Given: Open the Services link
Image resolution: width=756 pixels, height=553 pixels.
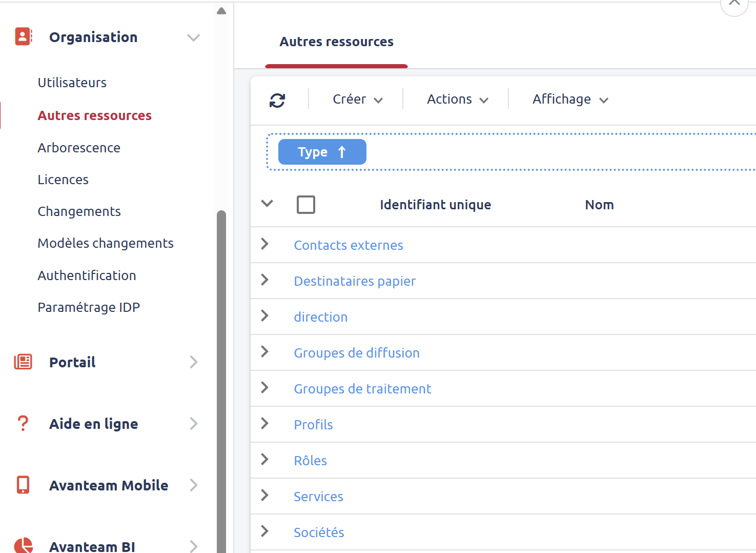Looking at the screenshot, I should tap(318, 496).
